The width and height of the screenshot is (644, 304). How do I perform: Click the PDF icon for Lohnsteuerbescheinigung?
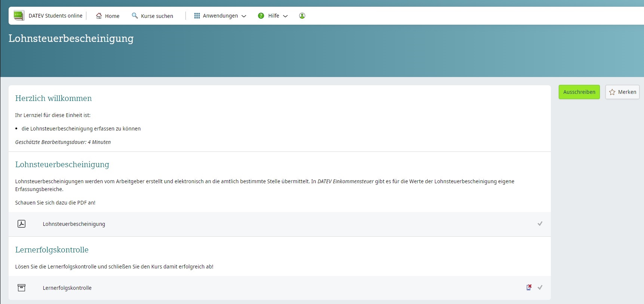pyautogui.click(x=22, y=224)
